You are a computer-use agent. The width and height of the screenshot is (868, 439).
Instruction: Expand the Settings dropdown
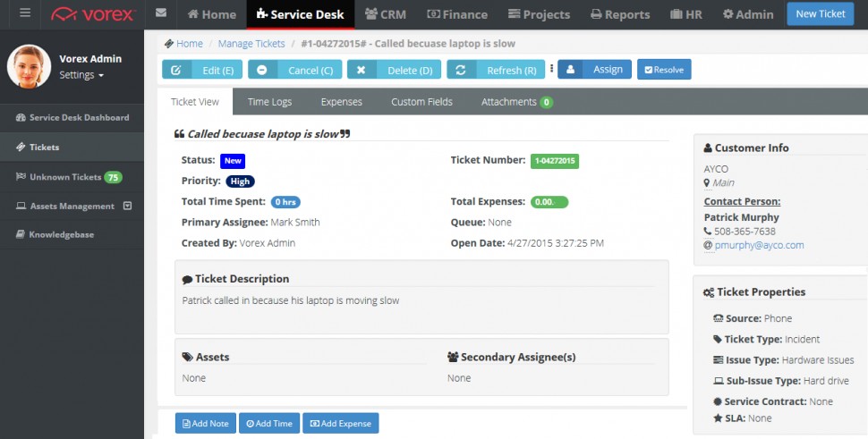click(x=81, y=75)
